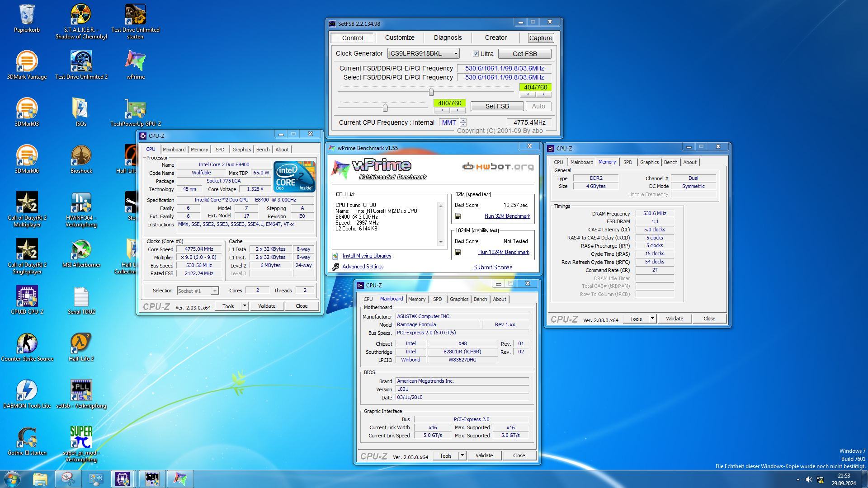
Task: Click the Run 32M Benchmark link
Action: coord(507,216)
